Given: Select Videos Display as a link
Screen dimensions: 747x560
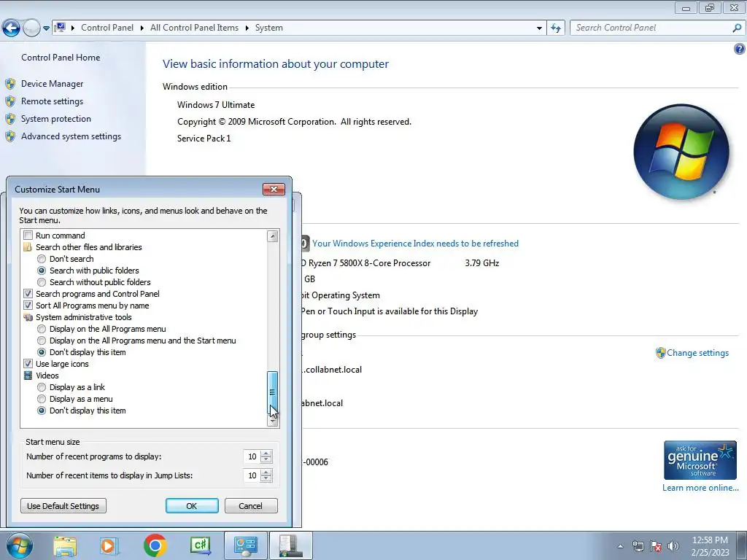Looking at the screenshot, I should (42, 387).
